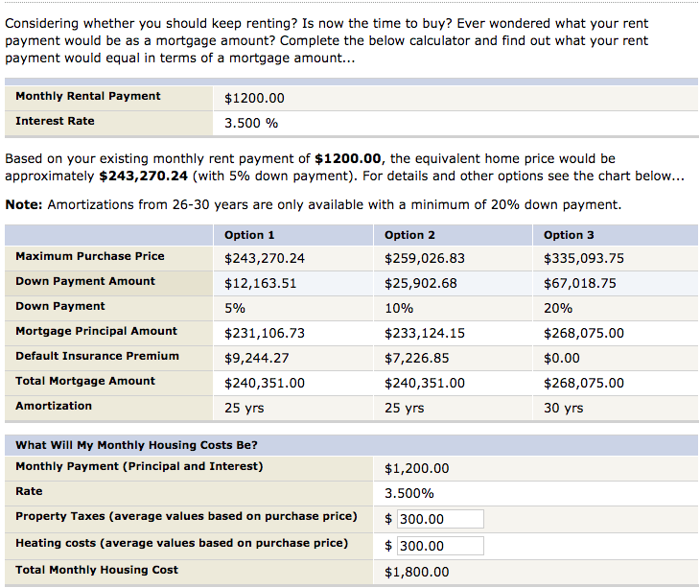The width and height of the screenshot is (700, 588).
Task: Click the Amortization row label
Action: click(x=54, y=407)
